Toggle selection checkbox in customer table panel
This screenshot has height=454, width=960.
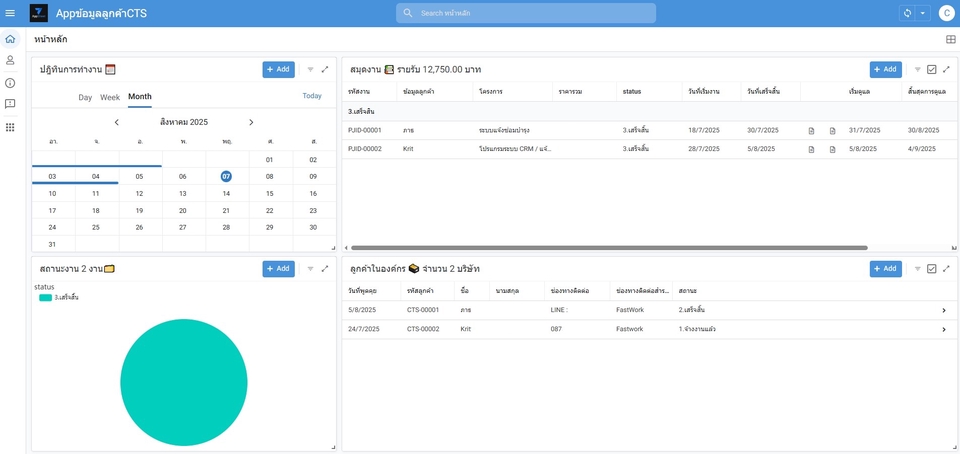coord(932,268)
